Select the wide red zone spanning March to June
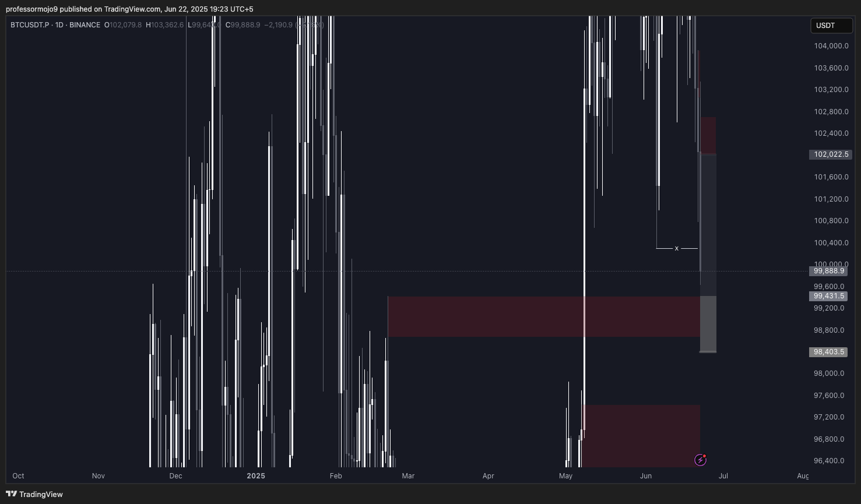 tap(544, 316)
